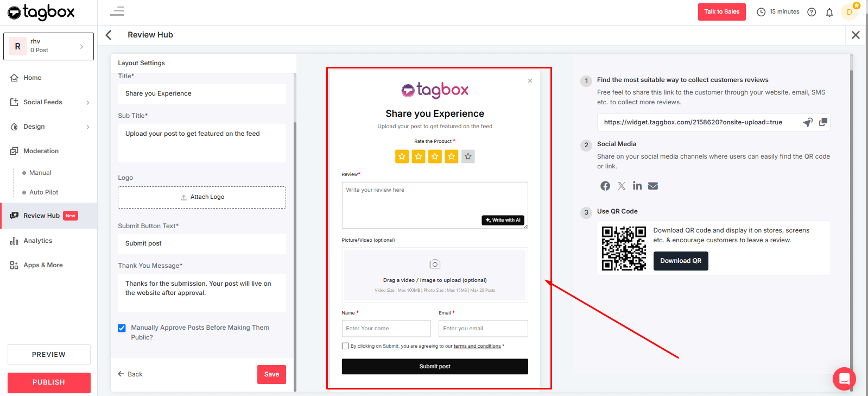Click the PUBLISH button
The height and width of the screenshot is (396, 868).
(49, 382)
